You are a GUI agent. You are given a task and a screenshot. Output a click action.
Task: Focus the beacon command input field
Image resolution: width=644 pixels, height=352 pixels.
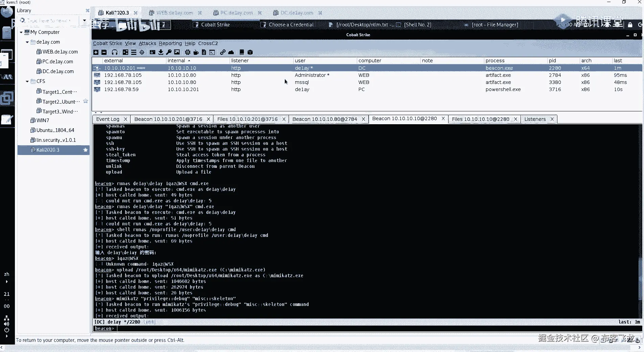pyautogui.click(x=378, y=328)
